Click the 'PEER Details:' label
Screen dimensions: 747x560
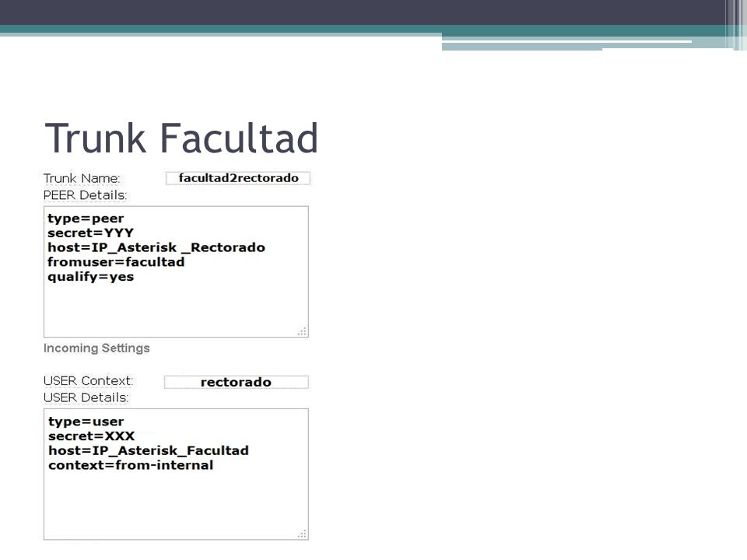[86, 195]
